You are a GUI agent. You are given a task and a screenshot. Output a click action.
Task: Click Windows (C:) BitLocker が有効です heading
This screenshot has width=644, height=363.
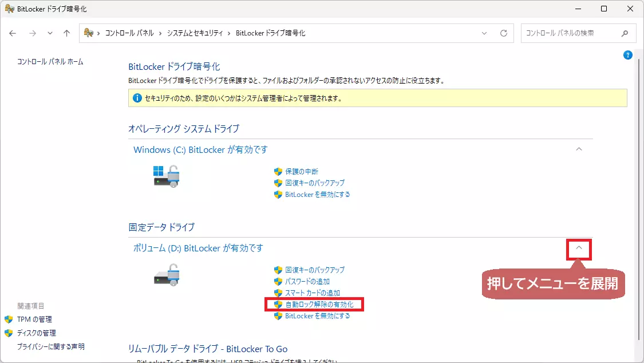coord(200,150)
